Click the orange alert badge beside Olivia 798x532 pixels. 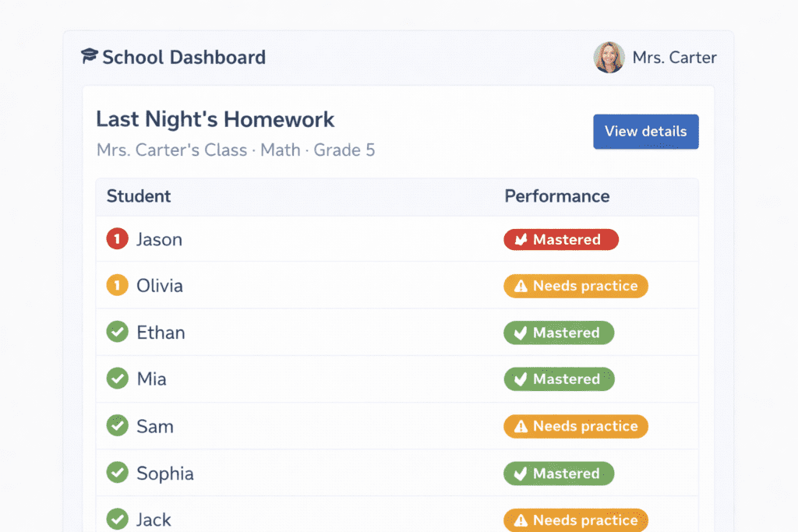[x=117, y=286]
